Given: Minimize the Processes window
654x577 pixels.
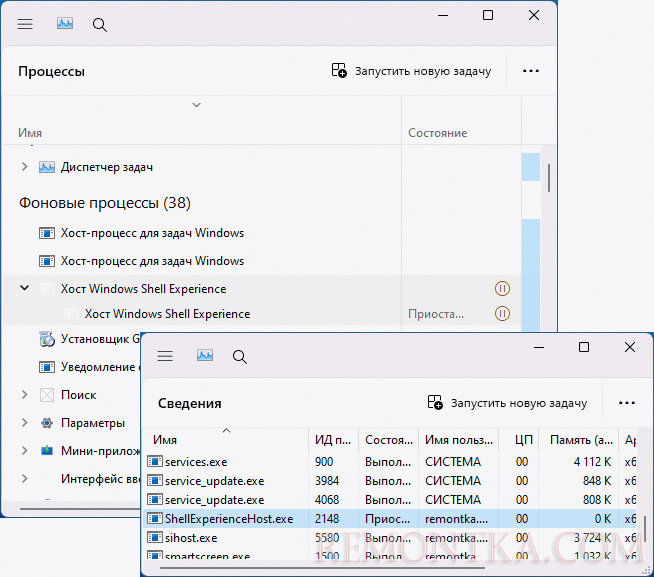Looking at the screenshot, I should tap(443, 15).
